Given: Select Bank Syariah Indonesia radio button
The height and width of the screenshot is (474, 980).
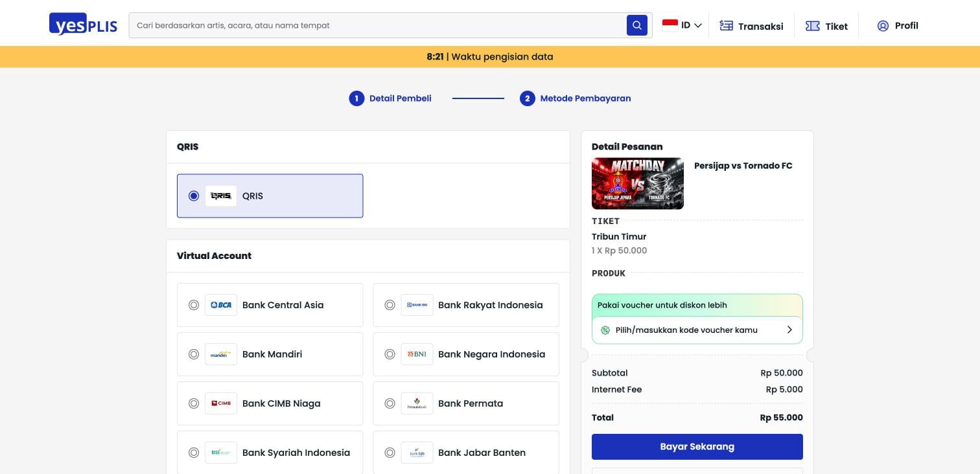Looking at the screenshot, I should [194, 453].
